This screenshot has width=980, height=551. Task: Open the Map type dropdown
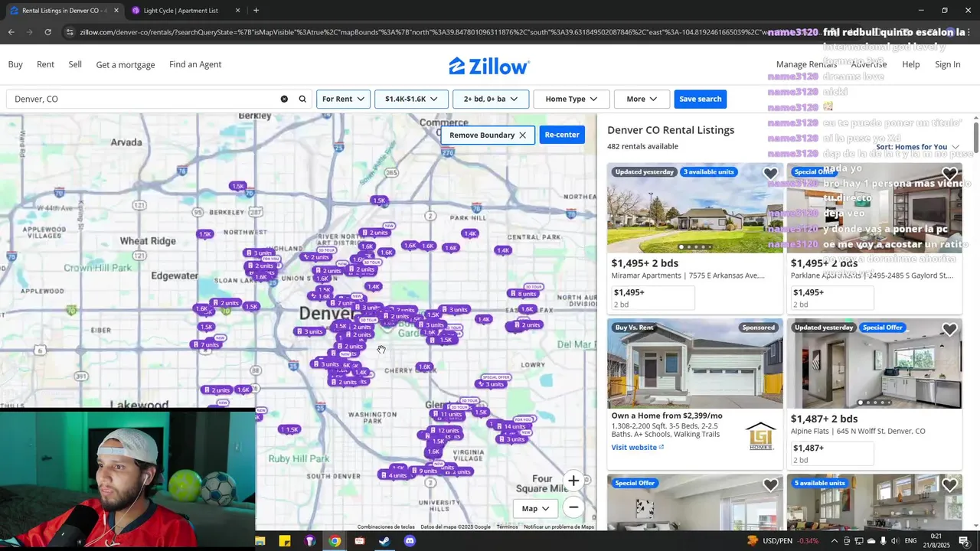(x=535, y=508)
